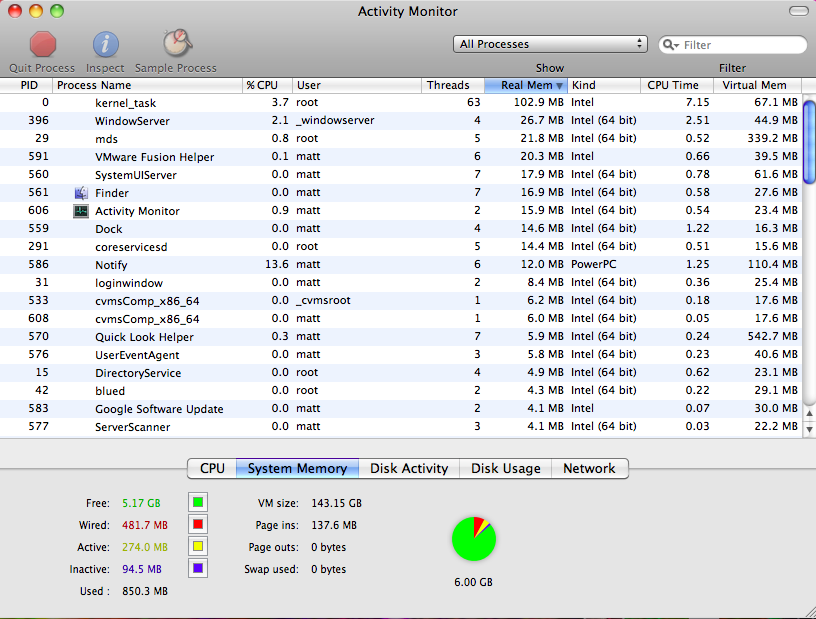Open the Inspect info icon
816x619 pixels.
tap(105, 44)
